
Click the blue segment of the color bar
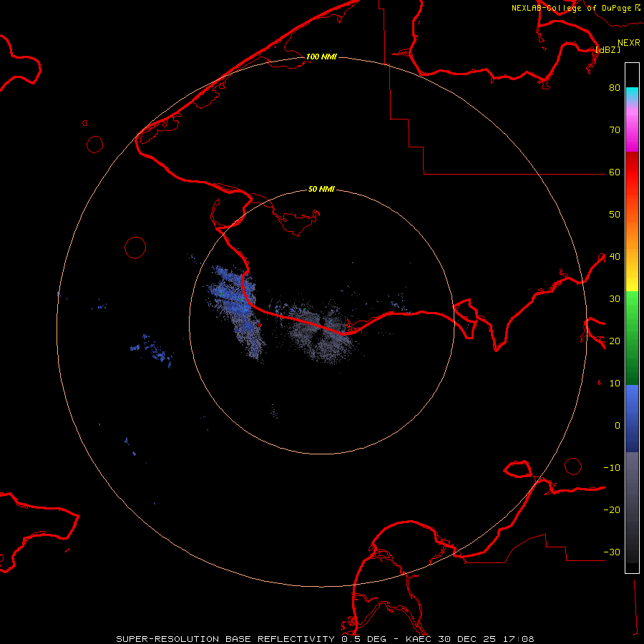click(x=632, y=418)
